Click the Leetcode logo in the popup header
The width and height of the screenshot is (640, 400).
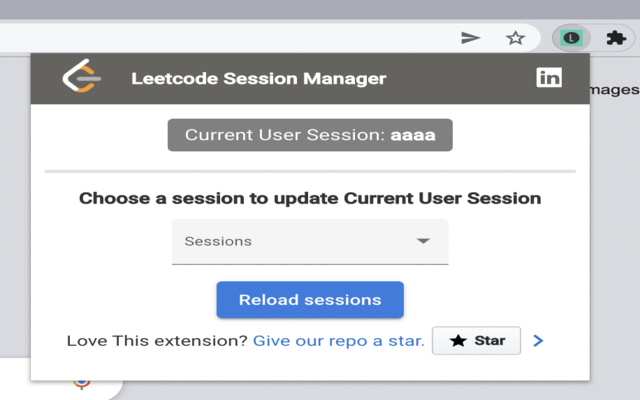78,77
